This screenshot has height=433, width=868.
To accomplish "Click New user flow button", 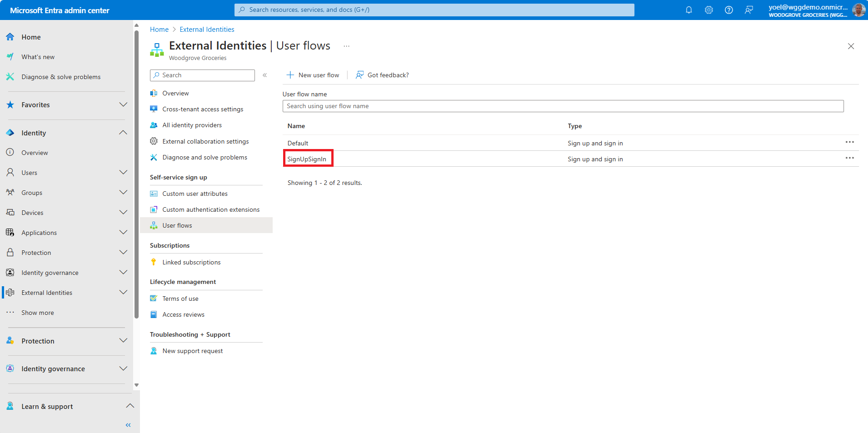I will pyautogui.click(x=313, y=75).
